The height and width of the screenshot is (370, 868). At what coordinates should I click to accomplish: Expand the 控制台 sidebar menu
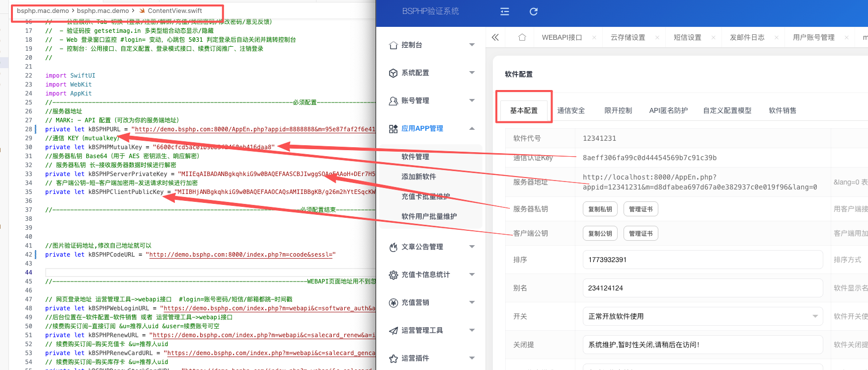point(472,45)
